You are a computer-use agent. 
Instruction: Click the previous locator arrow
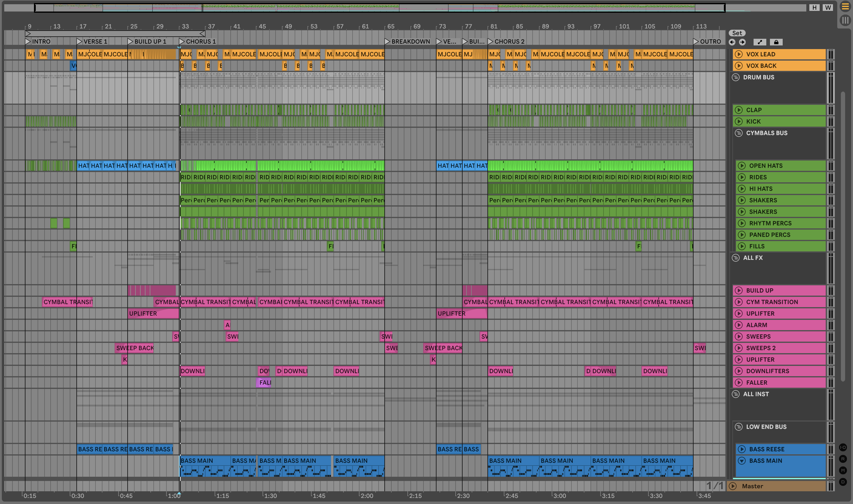tap(732, 42)
